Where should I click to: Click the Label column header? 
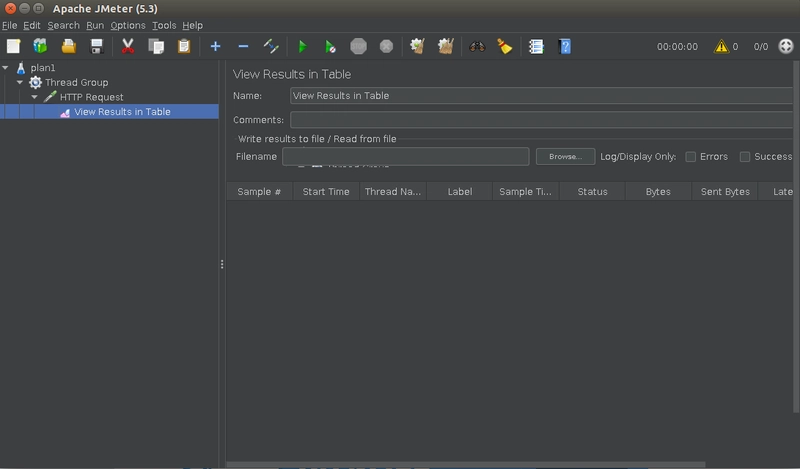point(460,191)
